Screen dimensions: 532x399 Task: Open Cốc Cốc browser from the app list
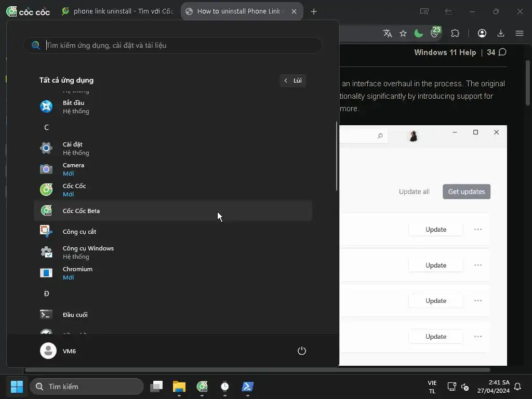coord(173,190)
